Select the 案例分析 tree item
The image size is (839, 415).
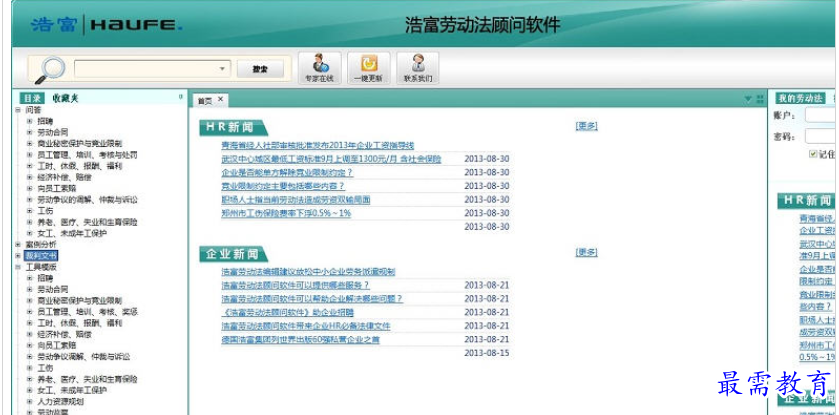[x=41, y=244]
